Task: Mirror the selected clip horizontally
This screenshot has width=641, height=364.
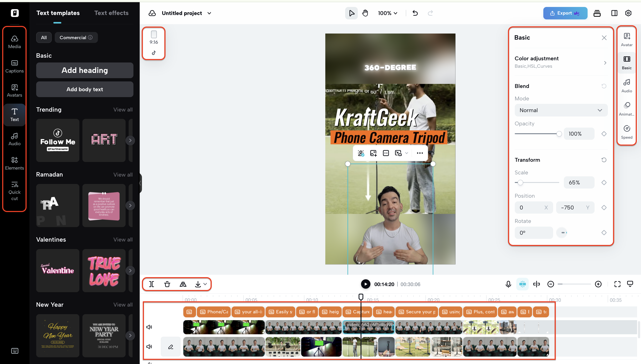Action: pos(183,284)
